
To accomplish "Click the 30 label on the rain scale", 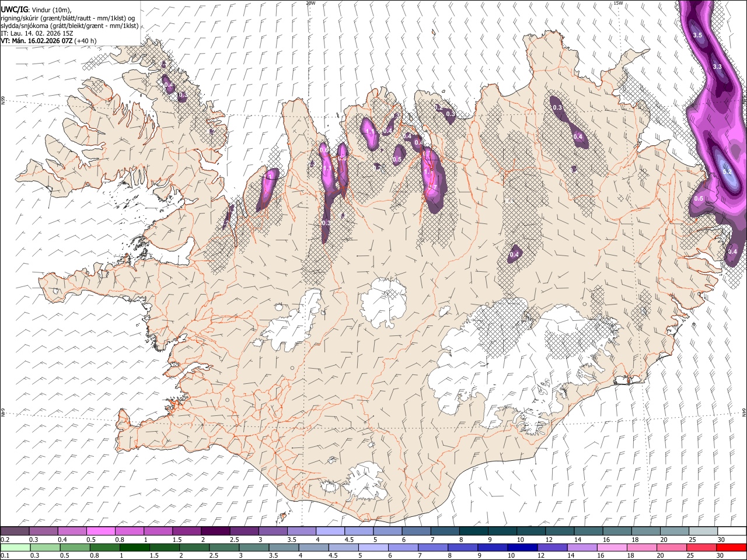I will point(720,556).
